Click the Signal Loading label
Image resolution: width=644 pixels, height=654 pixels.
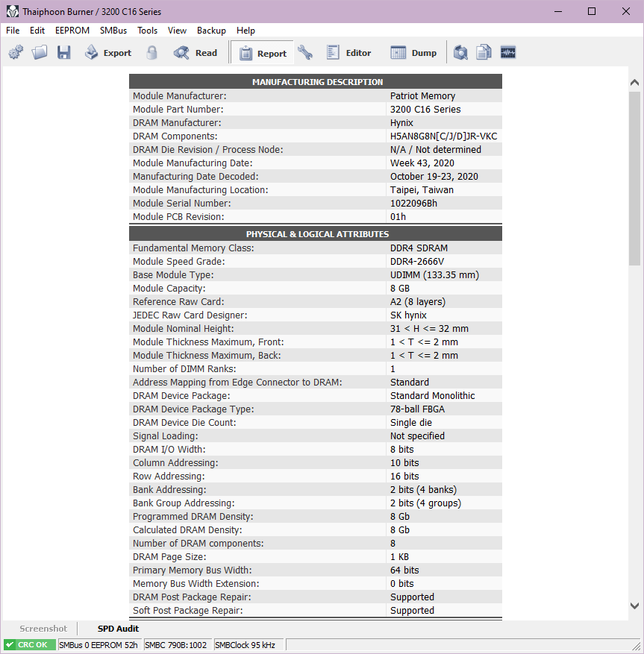point(165,436)
